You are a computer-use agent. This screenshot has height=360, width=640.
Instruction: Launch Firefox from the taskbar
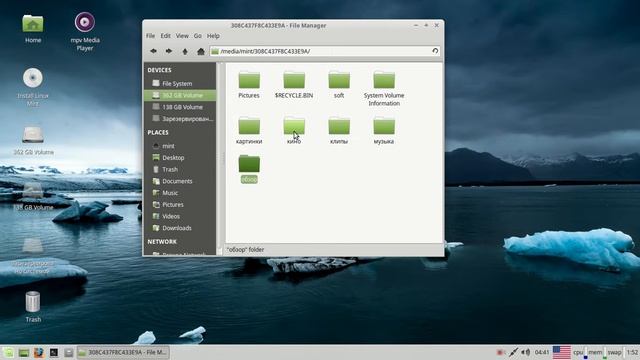(38, 352)
